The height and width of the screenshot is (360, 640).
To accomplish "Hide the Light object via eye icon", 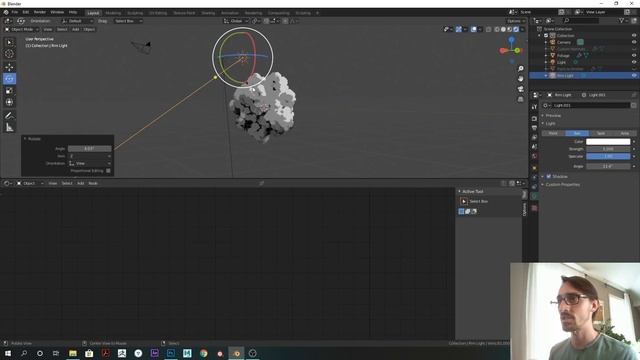I will (x=634, y=62).
